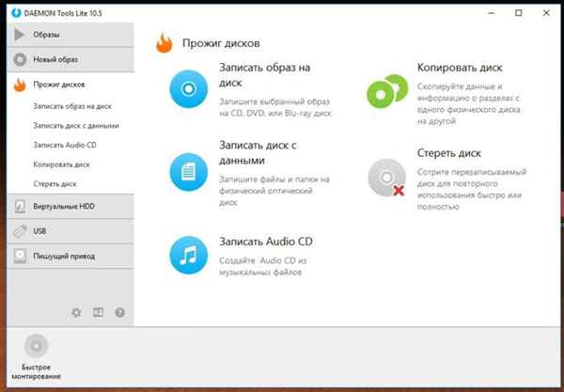Open settings via the gear icon
The width and height of the screenshot is (564, 392).
[76, 312]
